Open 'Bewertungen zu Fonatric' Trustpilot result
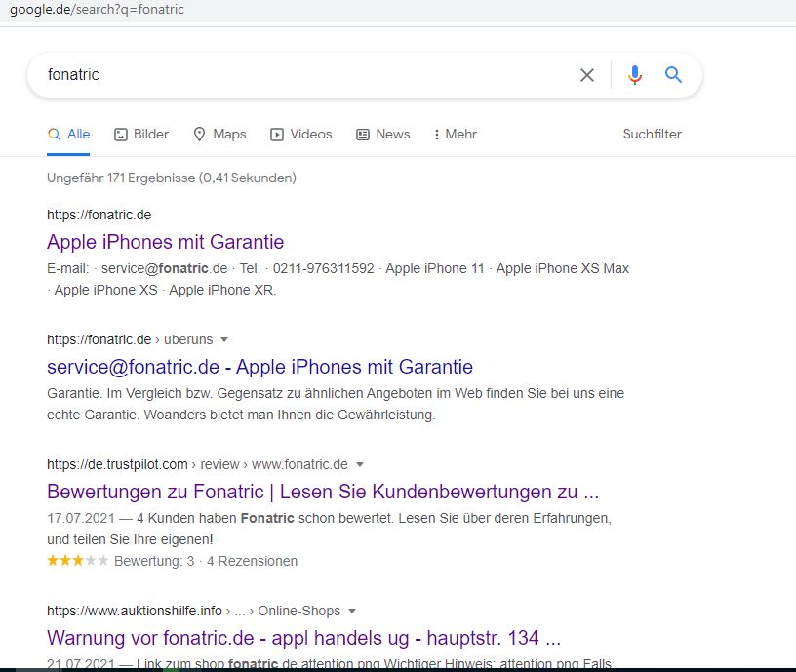The height and width of the screenshot is (672, 796). coord(323,492)
